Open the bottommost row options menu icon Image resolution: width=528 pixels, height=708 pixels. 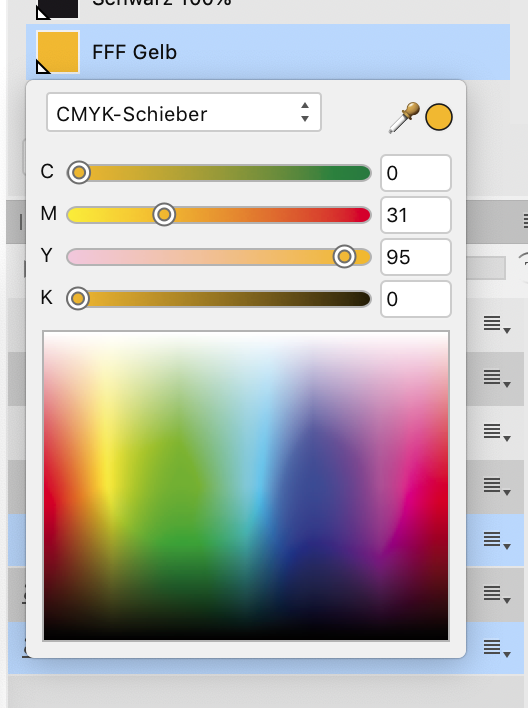(x=496, y=648)
